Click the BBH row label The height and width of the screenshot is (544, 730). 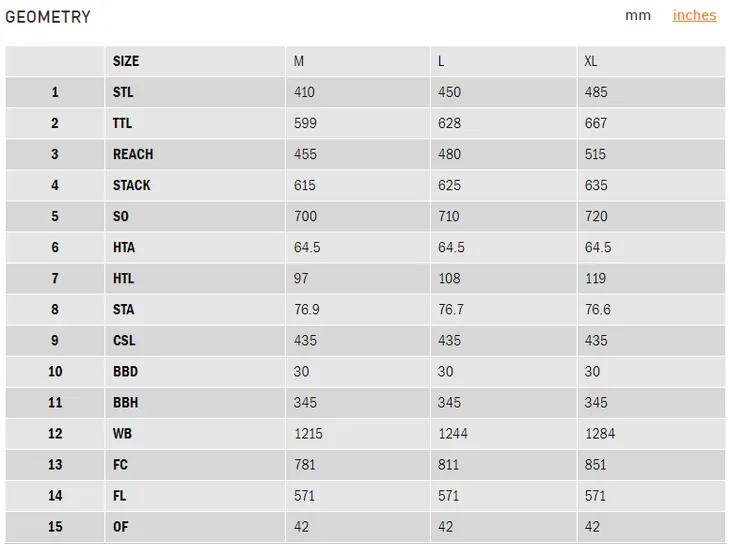(125, 402)
